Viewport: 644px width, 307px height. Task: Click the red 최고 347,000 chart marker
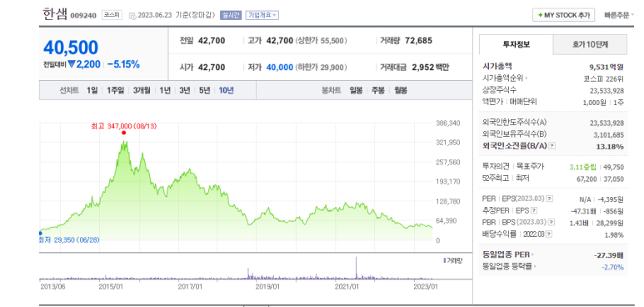point(123,133)
